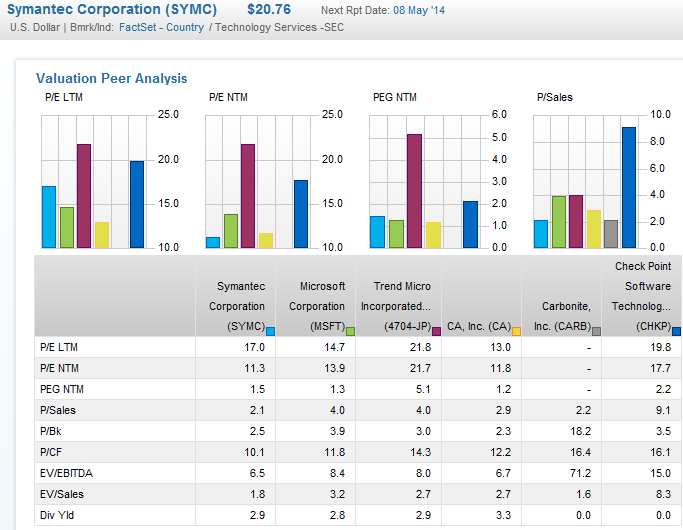Click the light blue swatch beside Symantec (SYMC)
Image resolution: width=683 pixels, height=530 pixels.
[x=270, y=331]
